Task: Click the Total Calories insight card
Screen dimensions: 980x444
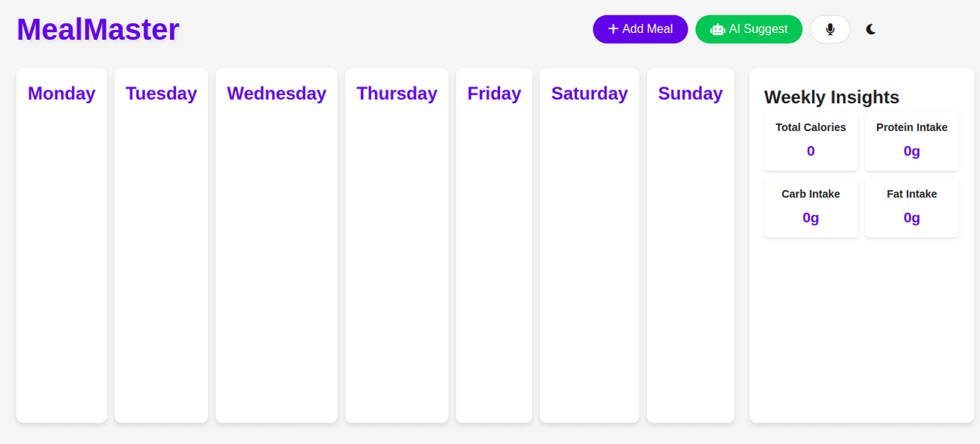Action: coord(811,141)
